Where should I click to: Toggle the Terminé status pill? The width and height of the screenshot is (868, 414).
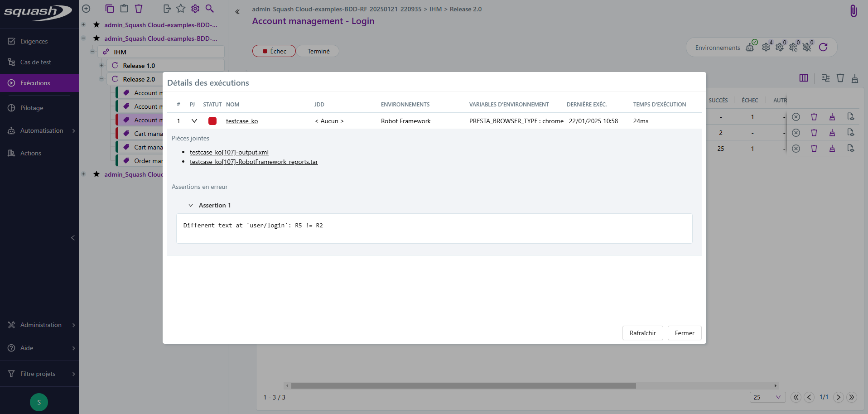click(318, 51)
